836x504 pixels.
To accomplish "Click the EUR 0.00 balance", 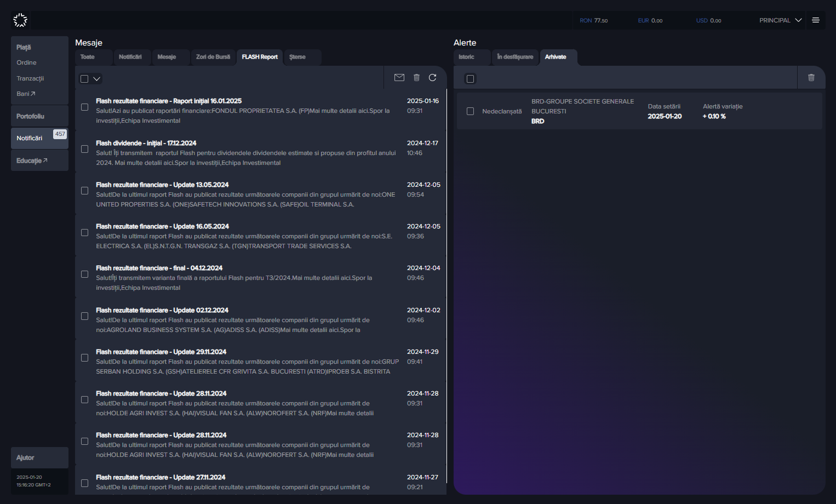I will coord(650,20).
